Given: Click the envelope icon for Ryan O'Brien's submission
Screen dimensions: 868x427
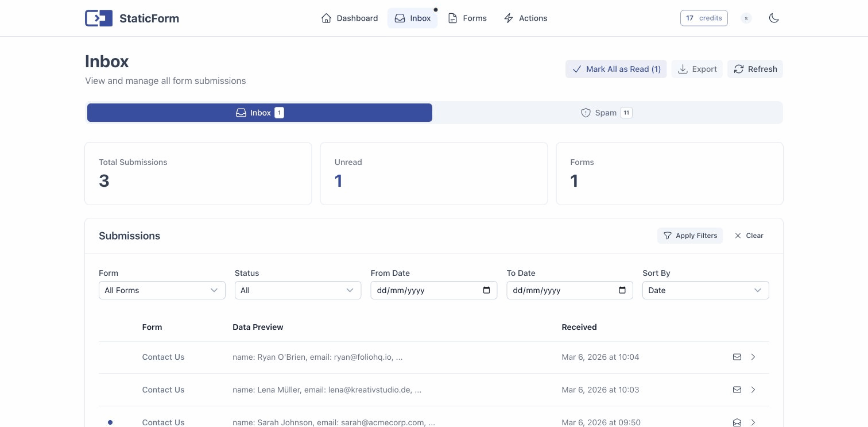Looking at the screenshot, I should coord(737,357).
